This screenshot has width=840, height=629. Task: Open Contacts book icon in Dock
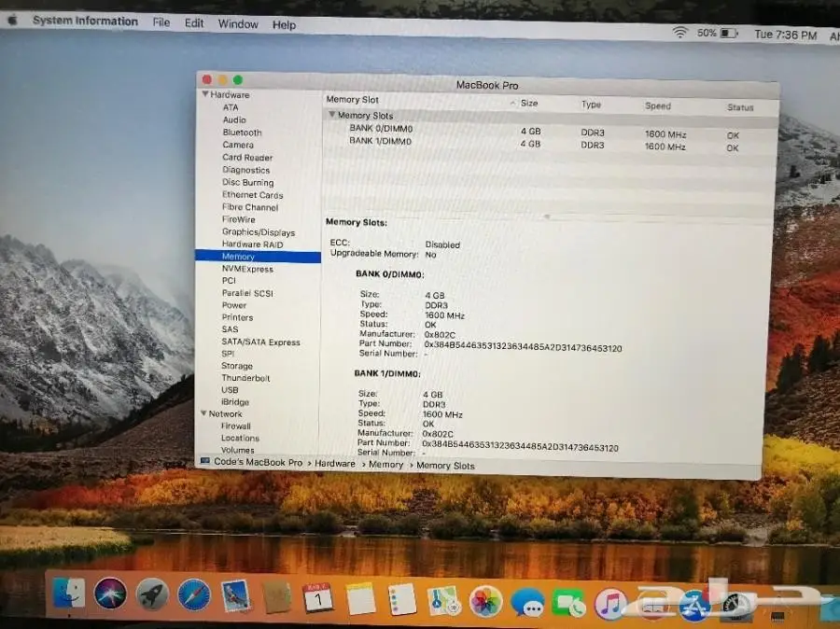point(277,596)
